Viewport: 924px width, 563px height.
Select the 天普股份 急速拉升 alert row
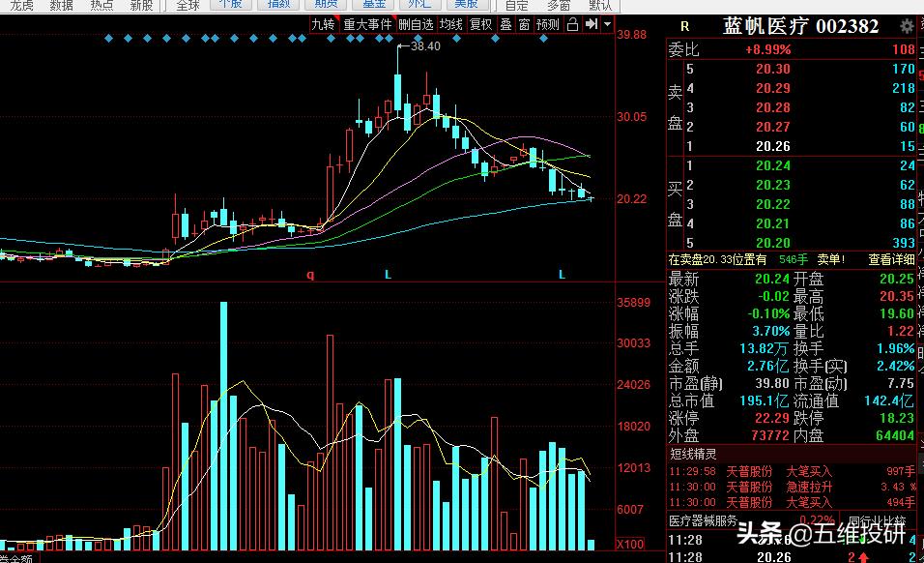[x=792, y=487]
